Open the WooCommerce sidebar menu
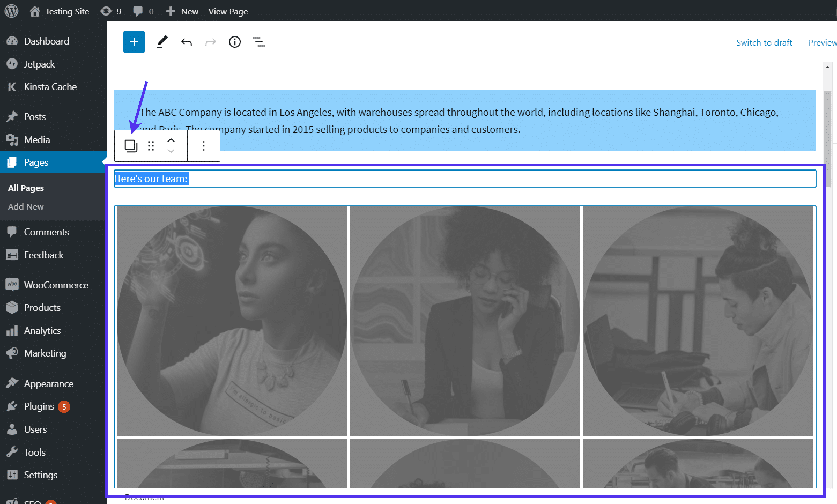The image size is (837, 504). point(56,285)
